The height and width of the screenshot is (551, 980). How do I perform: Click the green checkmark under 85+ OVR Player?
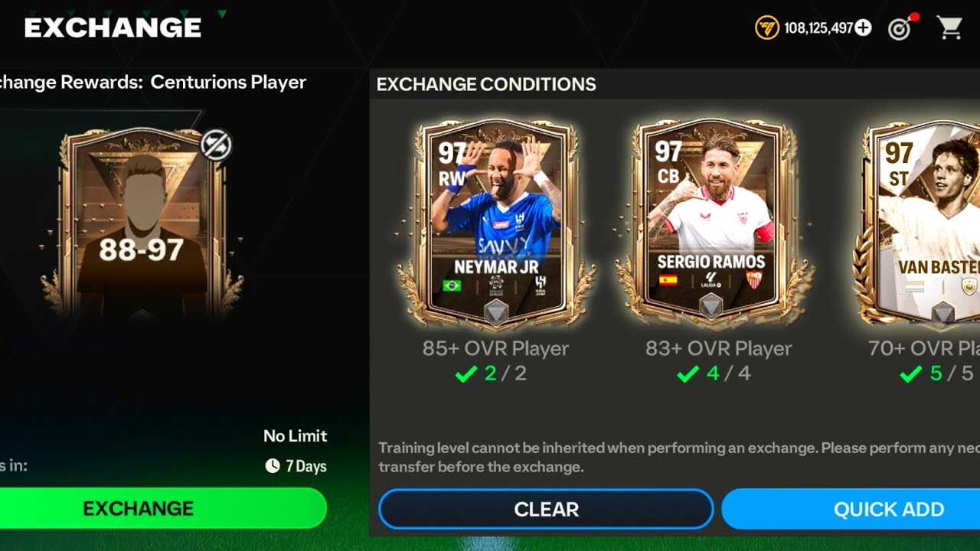466,374
